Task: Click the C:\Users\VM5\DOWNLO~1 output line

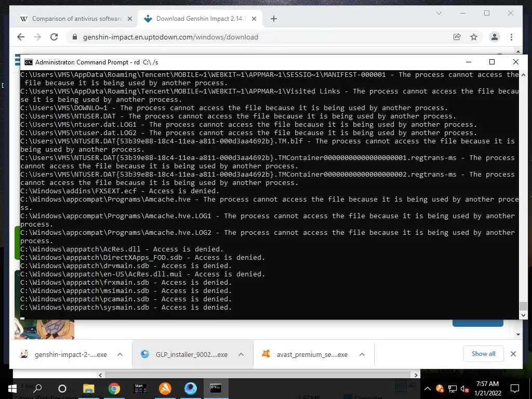Action: coord(234,108)
